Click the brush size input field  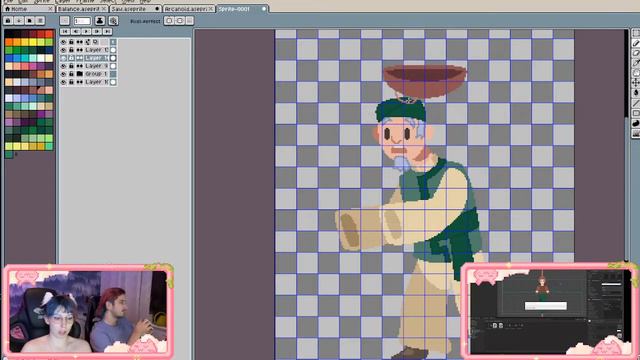tap(82, 20)
